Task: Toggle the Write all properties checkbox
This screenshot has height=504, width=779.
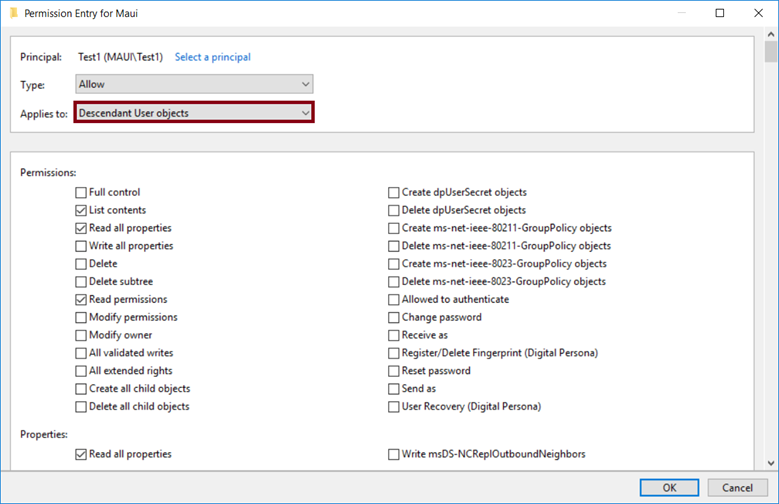Action: click(x=81, y=246)
